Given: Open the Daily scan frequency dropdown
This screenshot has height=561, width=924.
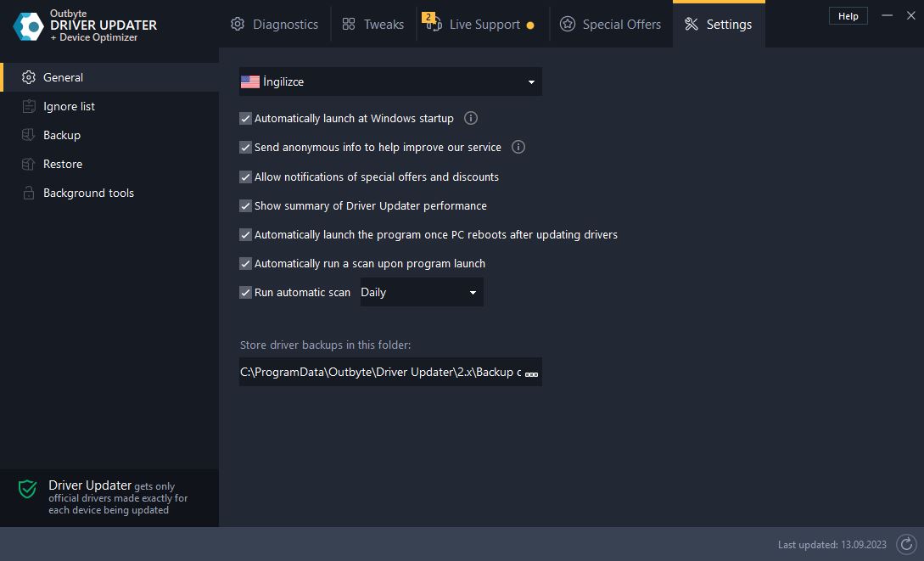Looking at the screenshot, I should coord(422,292).
